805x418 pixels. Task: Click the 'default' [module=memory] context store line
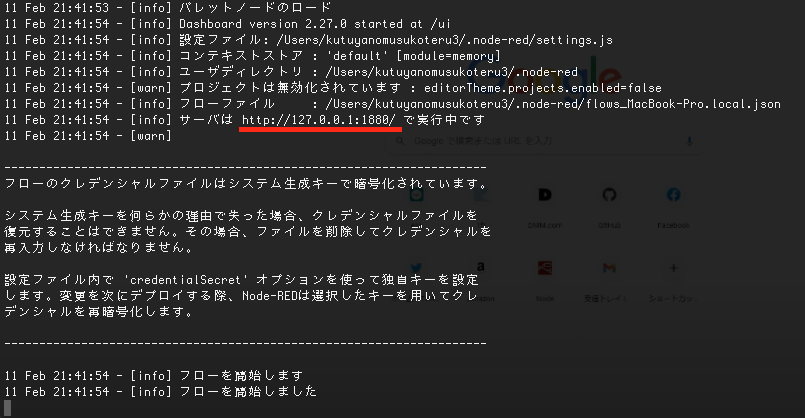point(252,56)
